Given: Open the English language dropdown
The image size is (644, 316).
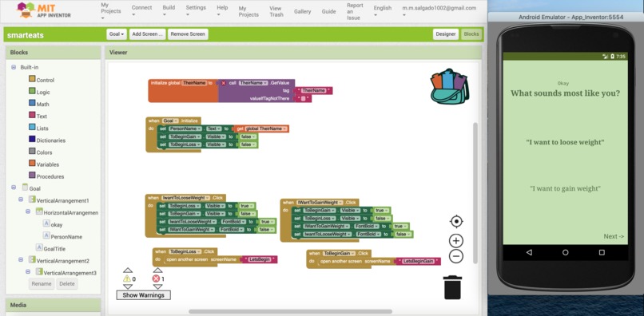Looking at the screenshot, I should coord(383,10).
